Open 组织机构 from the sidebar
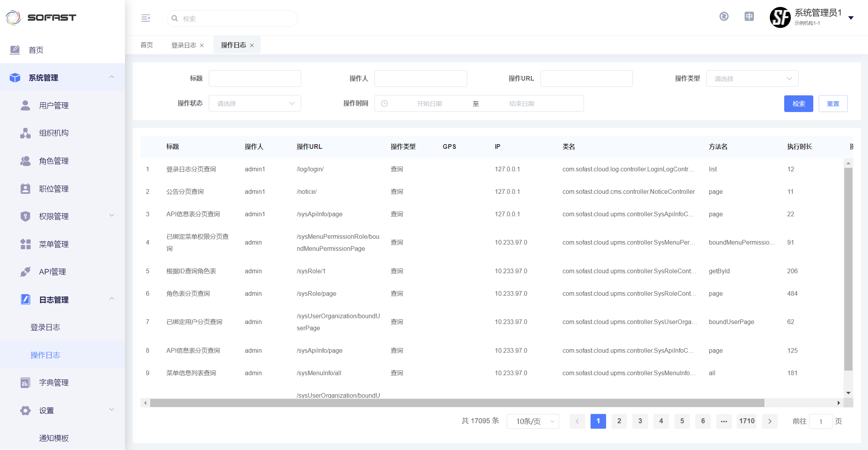This screenshot has height=450, width=868. click(54, 133)
